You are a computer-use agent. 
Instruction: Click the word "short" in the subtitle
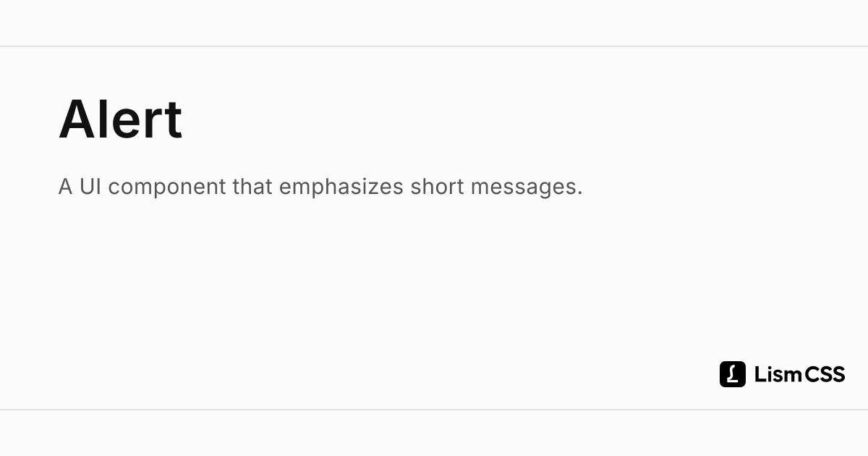tap(437, 187)
